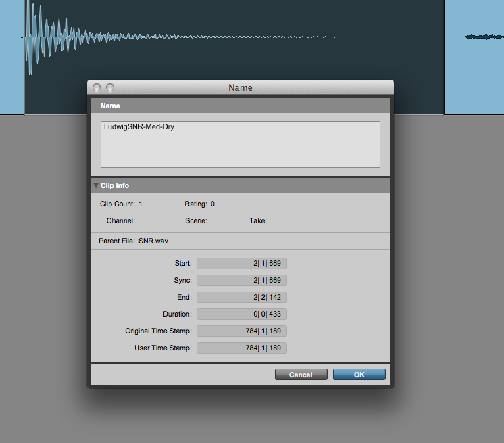Click the 'Rating: 0' text
Screen dimensions: 504x443
[x=199, y=204]
